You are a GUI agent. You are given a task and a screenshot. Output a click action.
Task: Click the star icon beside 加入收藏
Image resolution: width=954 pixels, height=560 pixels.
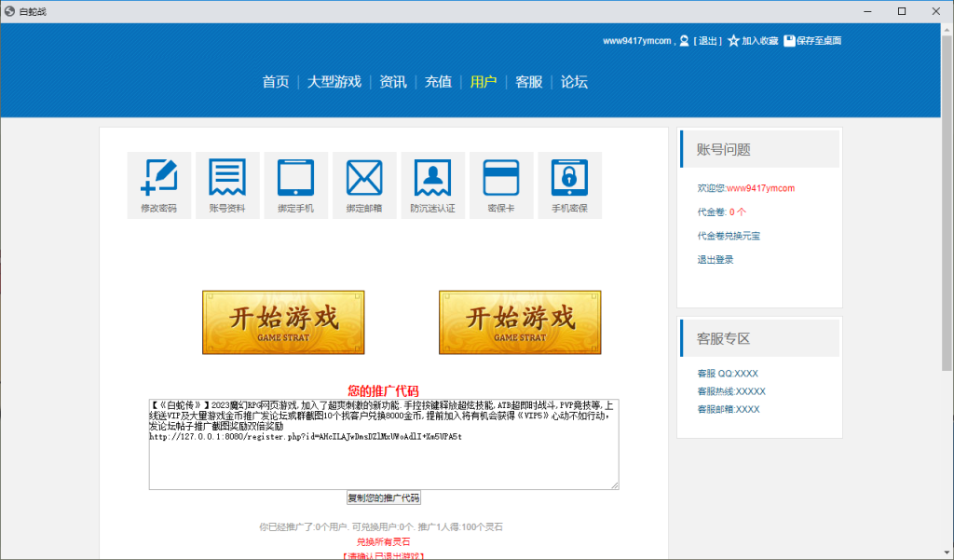pyautogui.click(x=733, y=41)
